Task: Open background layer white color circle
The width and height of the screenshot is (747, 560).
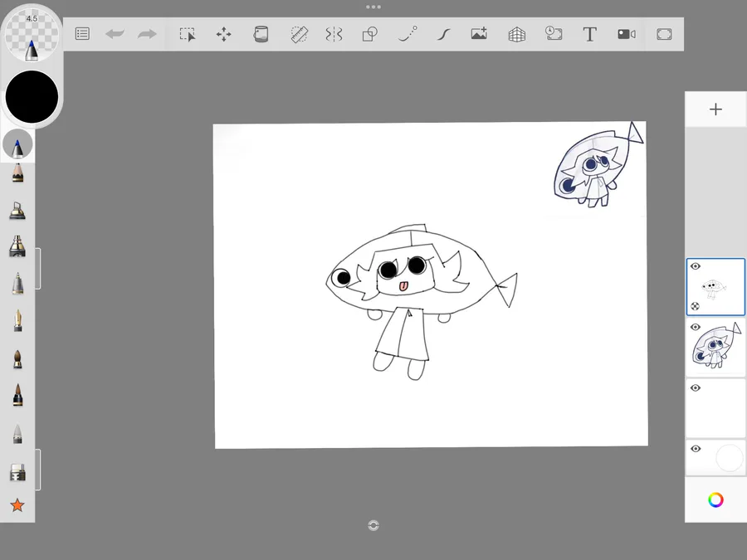Action: 730,458
